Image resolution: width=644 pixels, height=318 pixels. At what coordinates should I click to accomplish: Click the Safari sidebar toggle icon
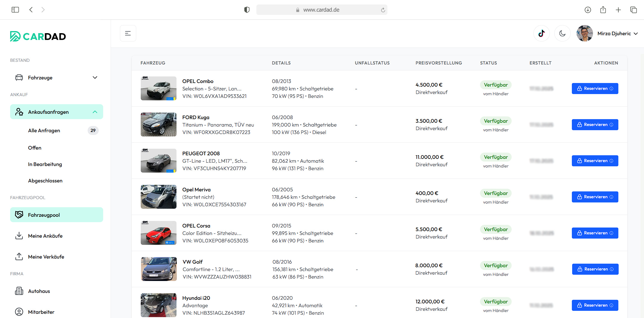15,10
